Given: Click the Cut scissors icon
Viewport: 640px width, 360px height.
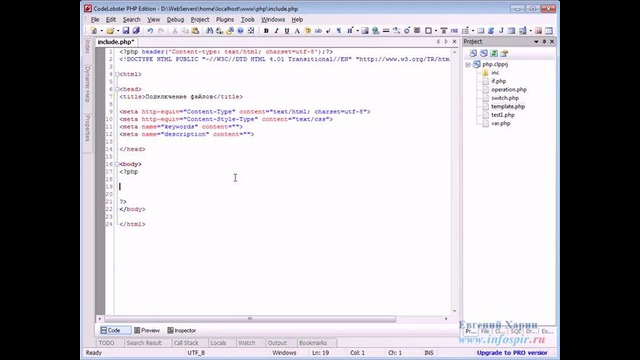Looking at the screenshot, I should (x=175, y=31).
